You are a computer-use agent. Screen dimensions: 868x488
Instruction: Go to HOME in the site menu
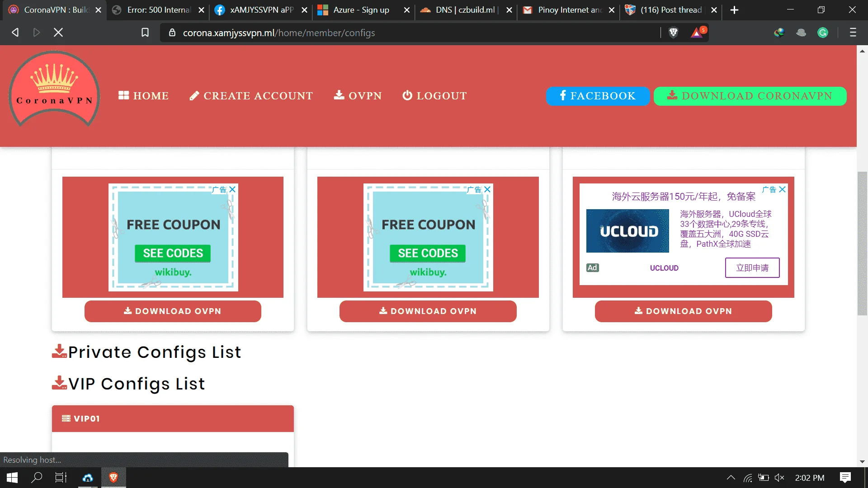point(143,96)
